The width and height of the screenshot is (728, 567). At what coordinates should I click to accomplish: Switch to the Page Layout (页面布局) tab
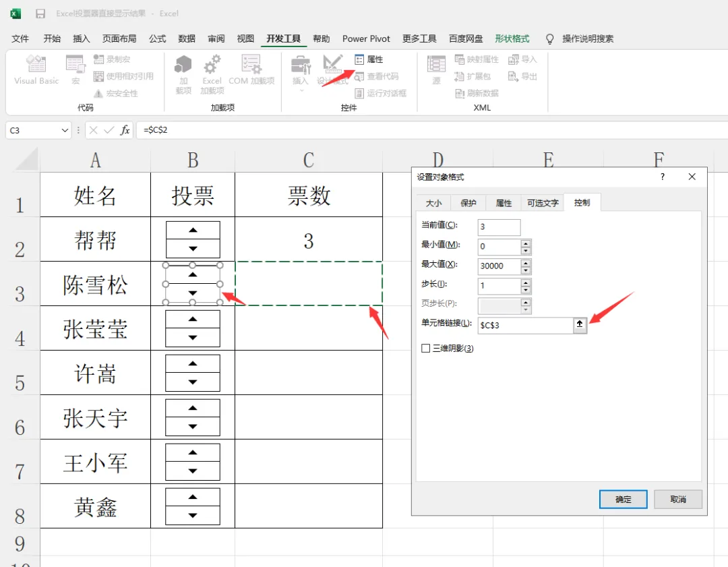119,38
